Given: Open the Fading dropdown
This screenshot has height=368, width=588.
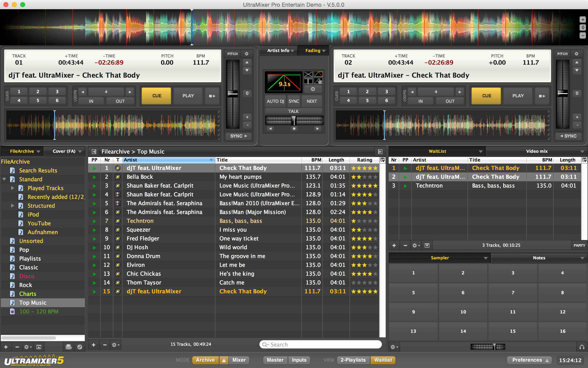Looking at the screenshot, I should pyautogui.click(x=315, y=51).
